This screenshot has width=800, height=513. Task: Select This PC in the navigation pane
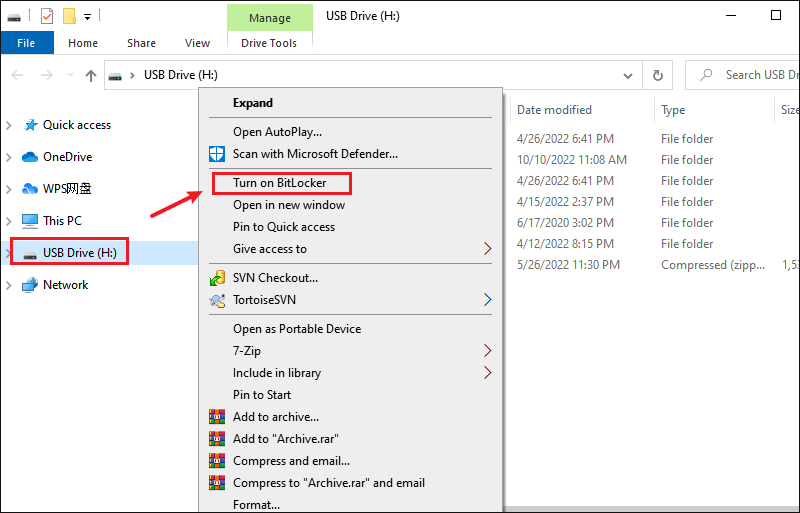click(x=62, y=221)
